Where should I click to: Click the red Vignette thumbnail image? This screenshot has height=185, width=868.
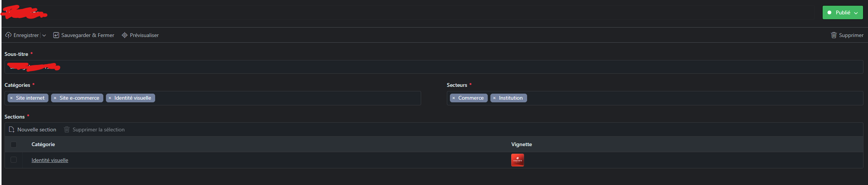(x=517, y=160)
